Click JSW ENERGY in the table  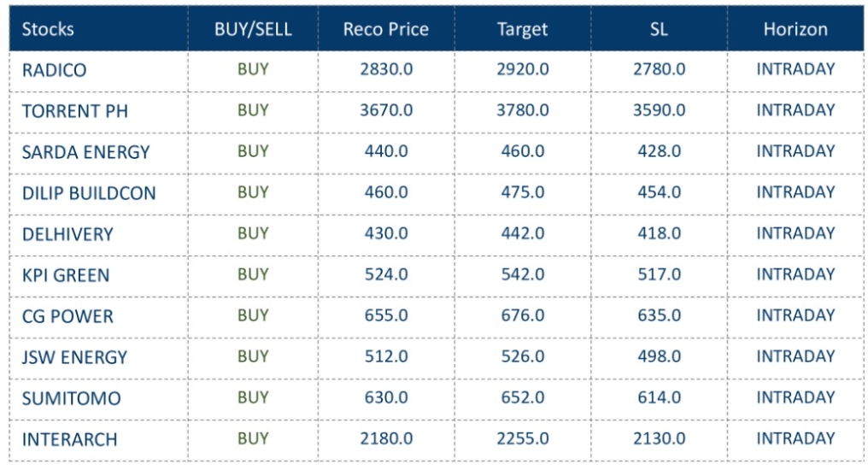[74, 357]
